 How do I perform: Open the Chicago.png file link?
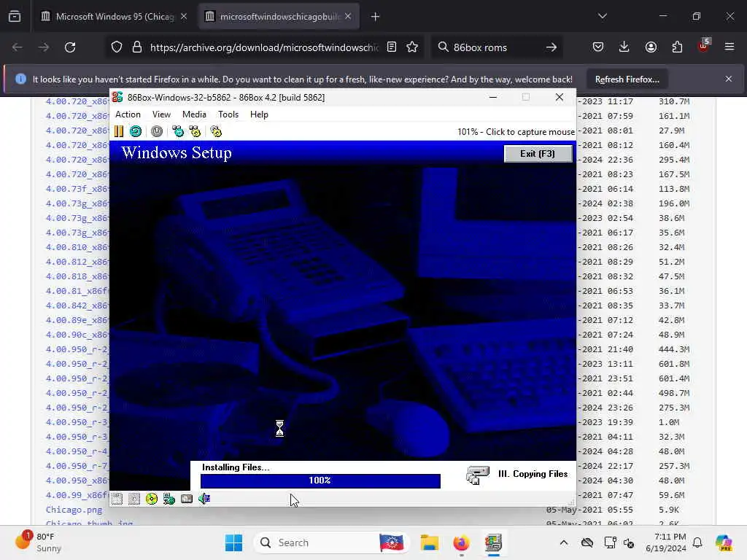[74, 510]
